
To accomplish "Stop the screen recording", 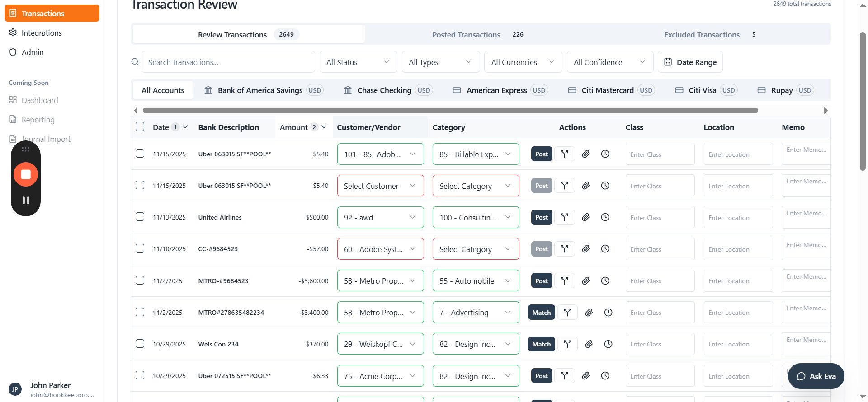I will click(x=26, y=174).
